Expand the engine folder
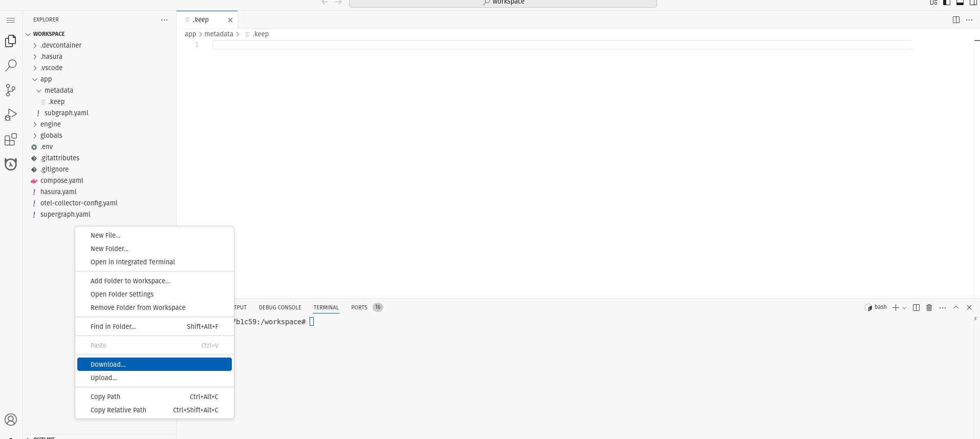This screenshot has width=980, height=439. (x=50, y=124)
